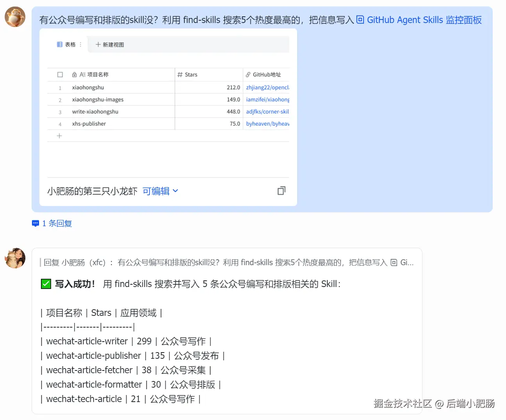
Task: Click the wechat-article-fetcher line
Action: [126, 370]
